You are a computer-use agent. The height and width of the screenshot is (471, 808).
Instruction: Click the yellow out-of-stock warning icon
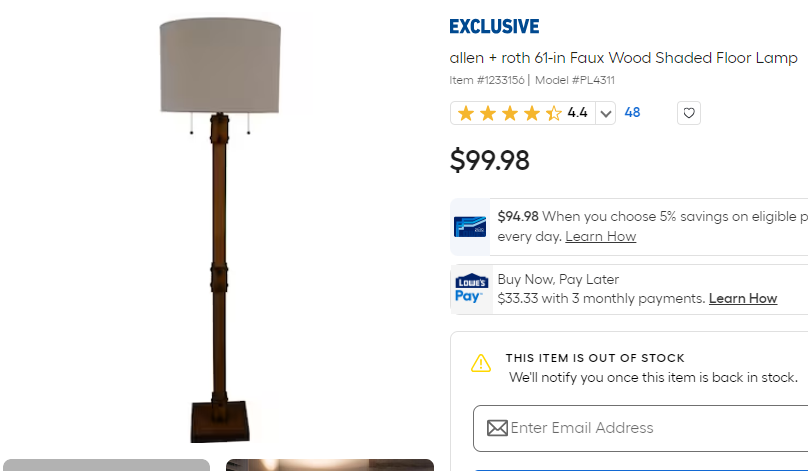tap(481, 363)
